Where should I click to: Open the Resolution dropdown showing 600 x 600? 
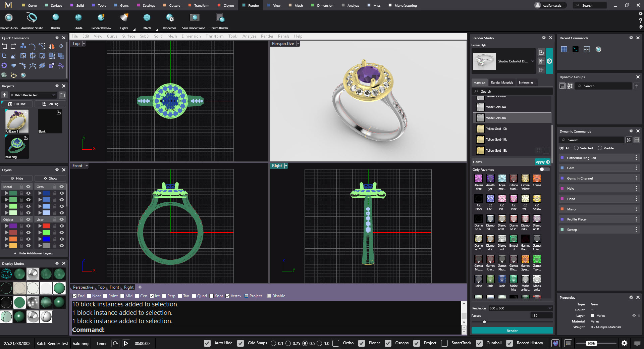point(550,308)
